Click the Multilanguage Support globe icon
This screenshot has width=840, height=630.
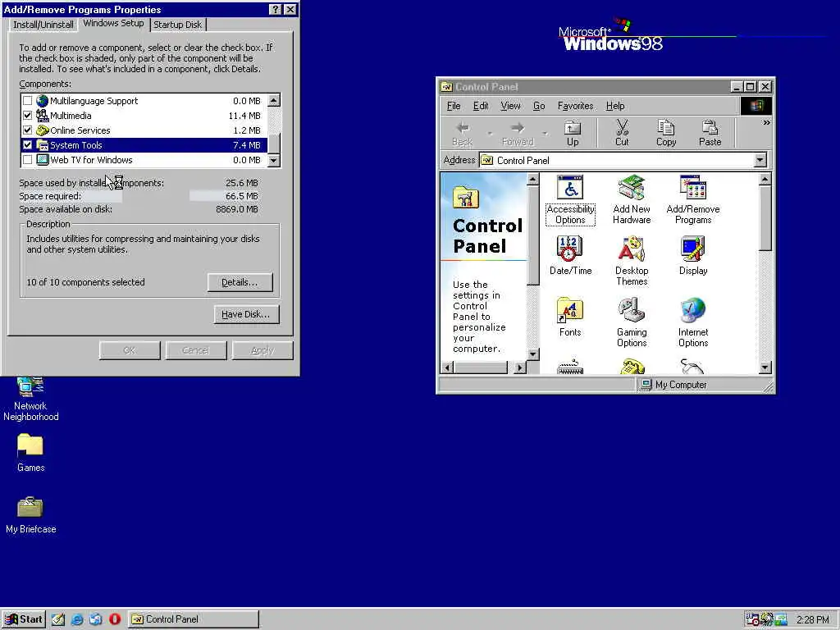pos(43,101)
